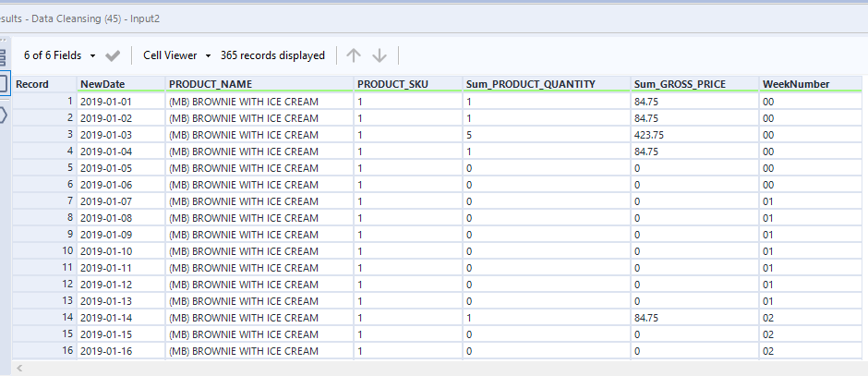Select gross price 84.75 in record 4
The width and height of the screenshot is (868, 376).
pyautogui.click(x=694, y=152)
